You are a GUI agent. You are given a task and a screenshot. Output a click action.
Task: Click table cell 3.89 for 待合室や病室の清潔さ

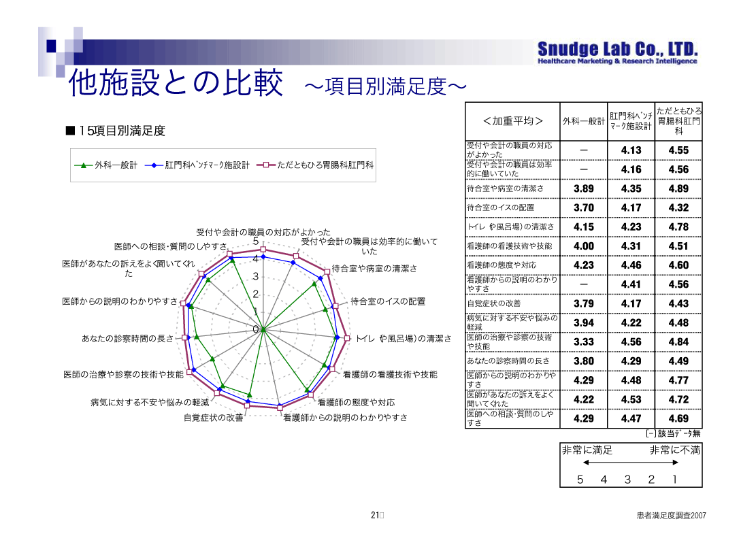coord(584,189)
